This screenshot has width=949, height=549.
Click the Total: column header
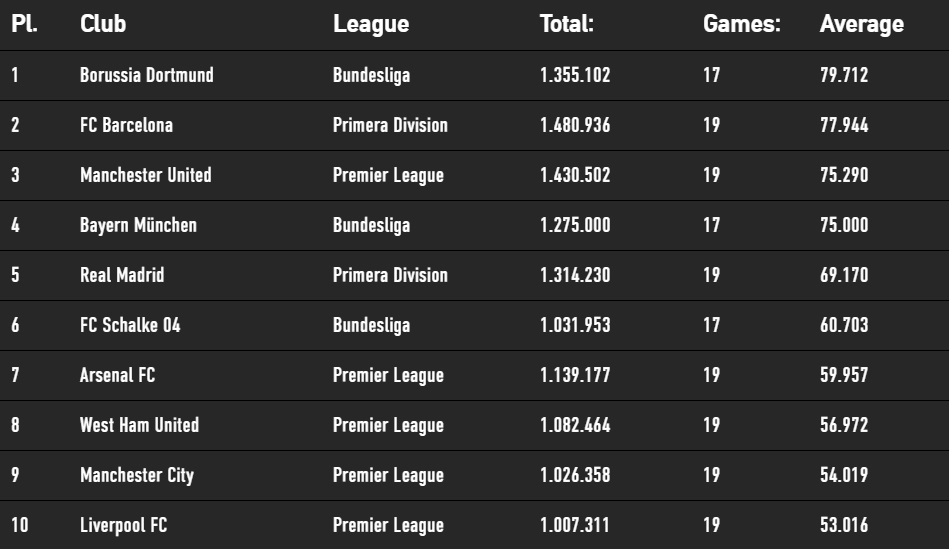pyautogui.click(x=566, y=24)
